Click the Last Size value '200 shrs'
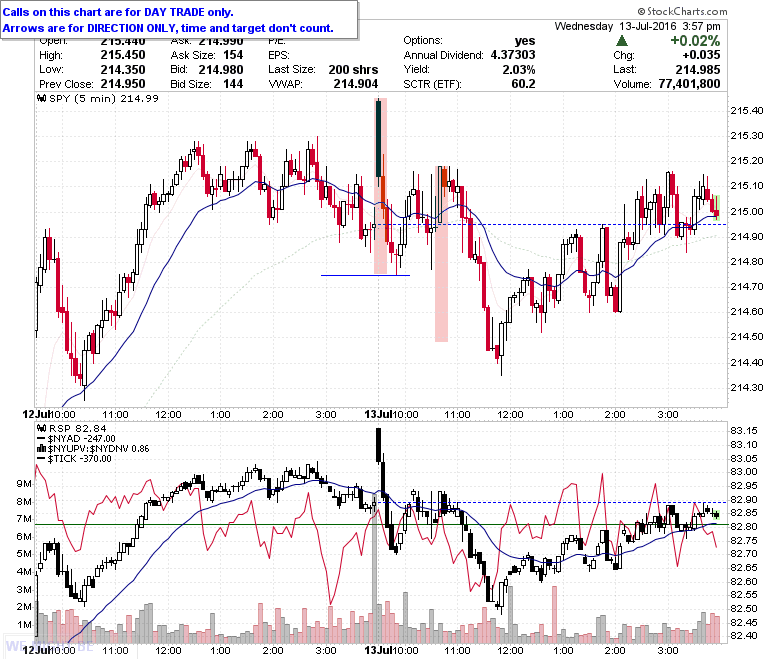This screenshot has height=659, width=780. click(353, 70)
